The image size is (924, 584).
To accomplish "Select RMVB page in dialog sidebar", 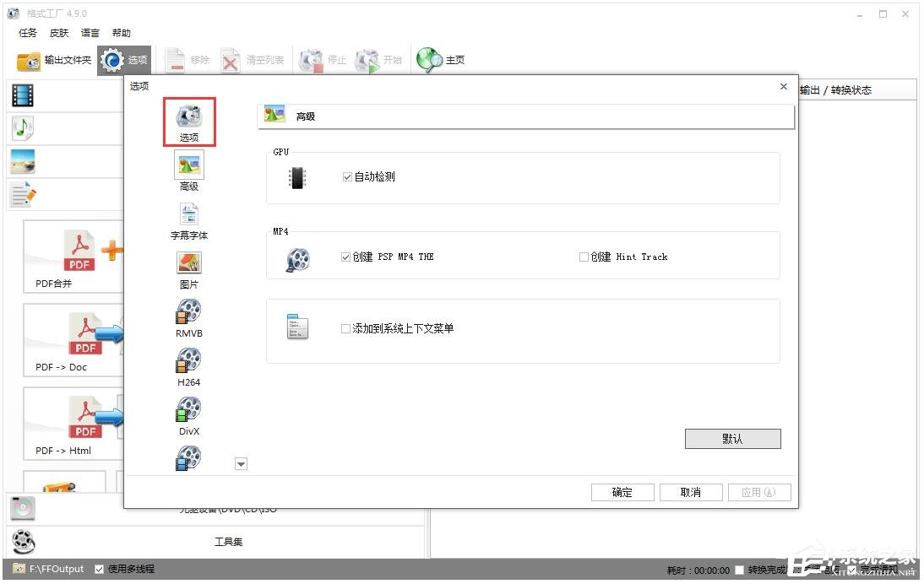I will pyautogui.click(x=189, y=319).
